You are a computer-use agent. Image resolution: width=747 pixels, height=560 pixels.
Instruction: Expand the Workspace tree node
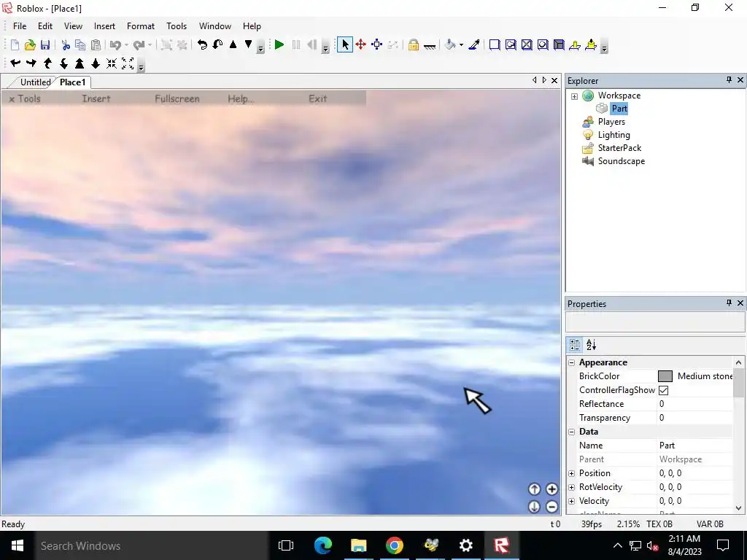575,96
